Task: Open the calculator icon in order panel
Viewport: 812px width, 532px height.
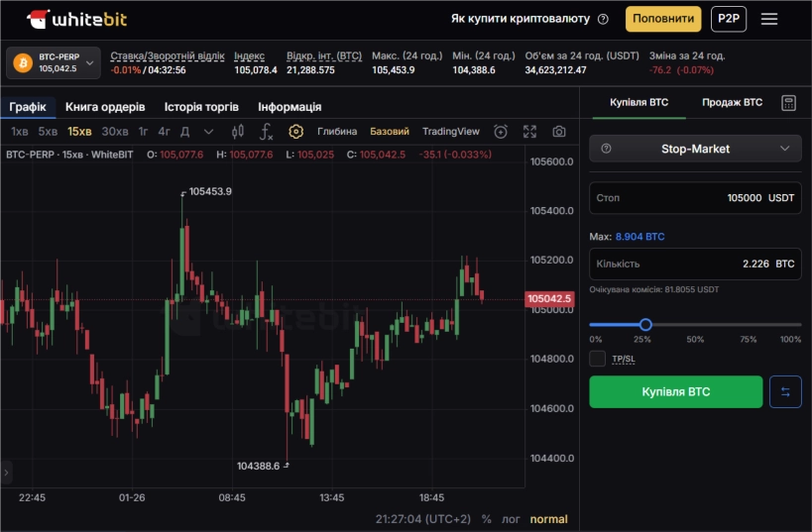Action: click(789, 102)
